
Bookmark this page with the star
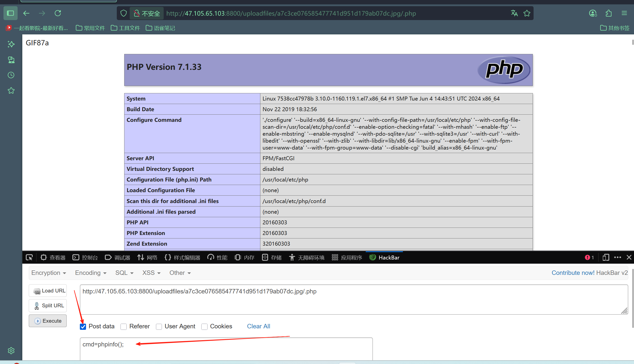click(x=527, y=13)
